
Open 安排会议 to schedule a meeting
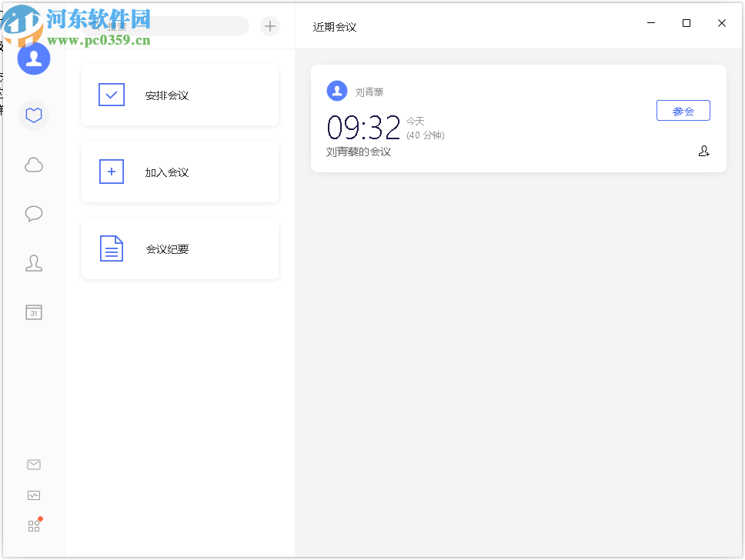pyautogui.click(x=179, y=95)
